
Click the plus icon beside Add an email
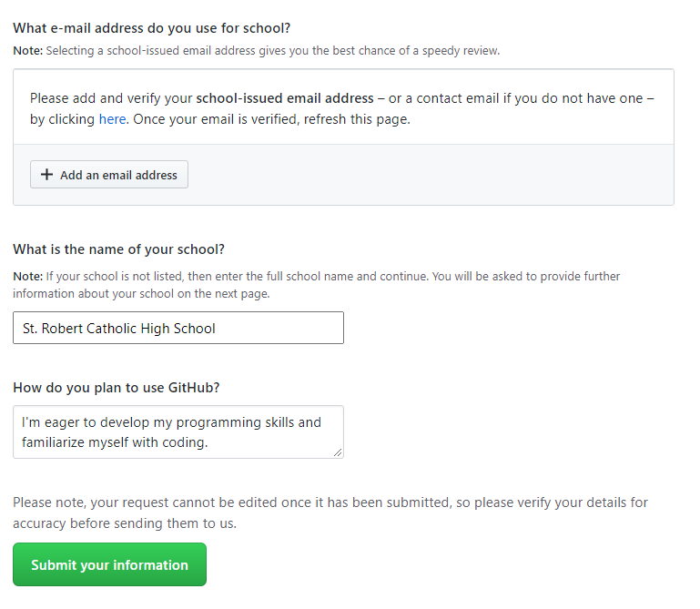click(46, 175)
